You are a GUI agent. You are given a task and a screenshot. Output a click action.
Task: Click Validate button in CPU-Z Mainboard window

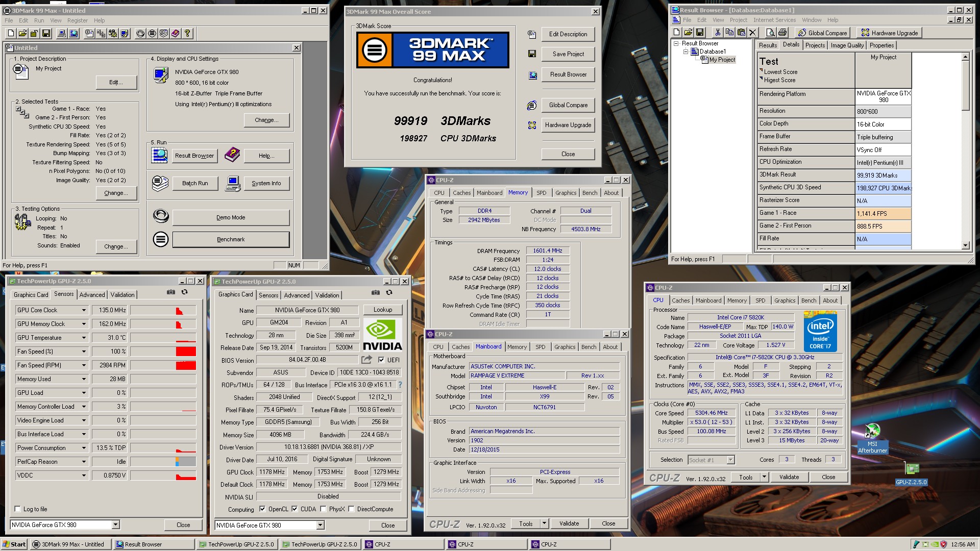pos(569,523)
